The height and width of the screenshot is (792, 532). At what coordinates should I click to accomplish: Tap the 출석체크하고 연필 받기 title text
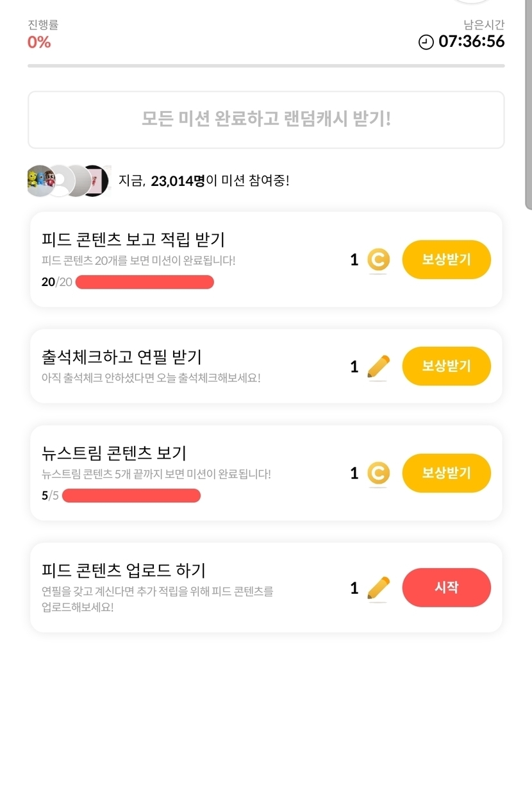[121, 357]
